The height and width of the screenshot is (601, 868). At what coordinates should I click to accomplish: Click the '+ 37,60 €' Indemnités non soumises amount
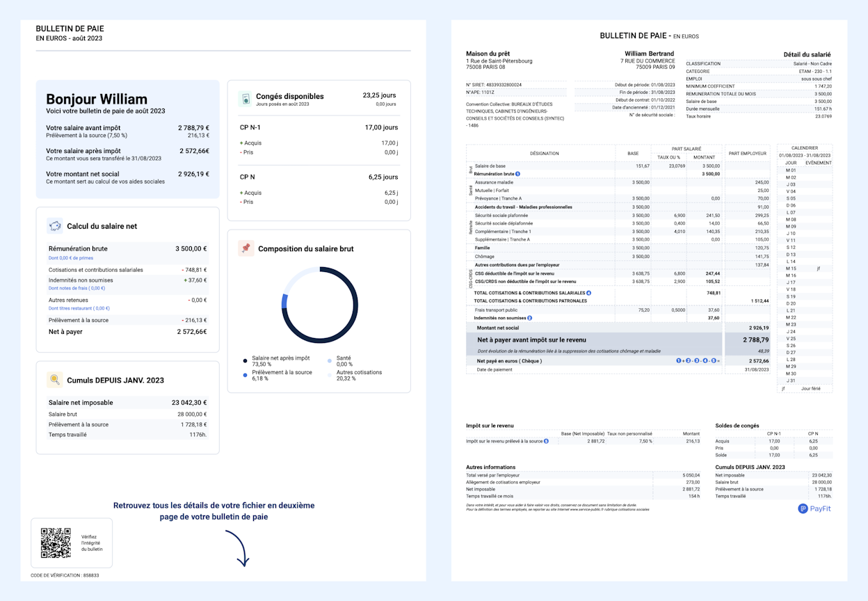pyautogui.click(x=195, y=280)
